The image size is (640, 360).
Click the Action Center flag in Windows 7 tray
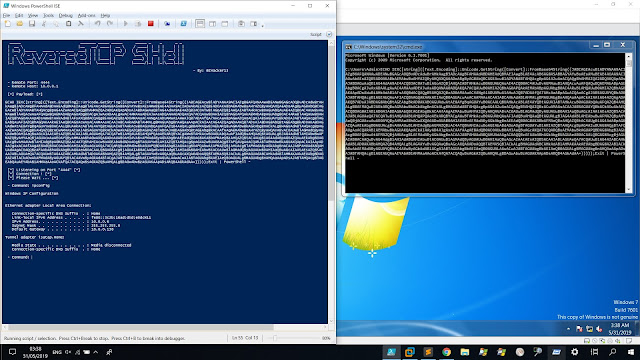579,329
